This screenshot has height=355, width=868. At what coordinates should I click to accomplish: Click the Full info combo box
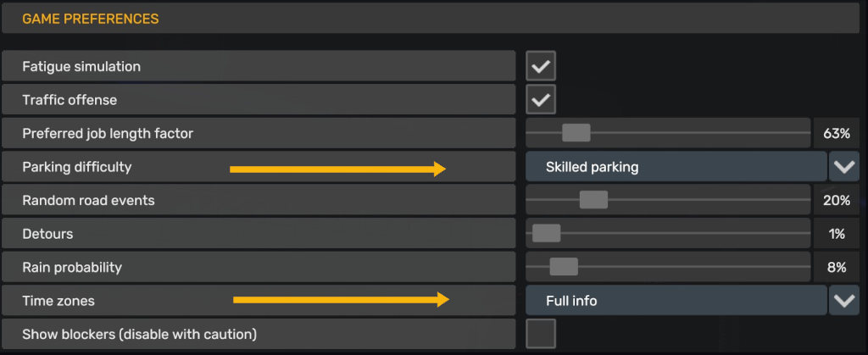pyautogui.click(x=676, y=300)
